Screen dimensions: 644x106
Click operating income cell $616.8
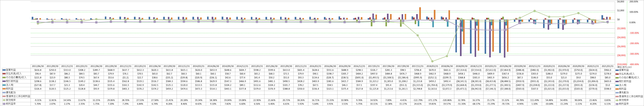(38, 70)
